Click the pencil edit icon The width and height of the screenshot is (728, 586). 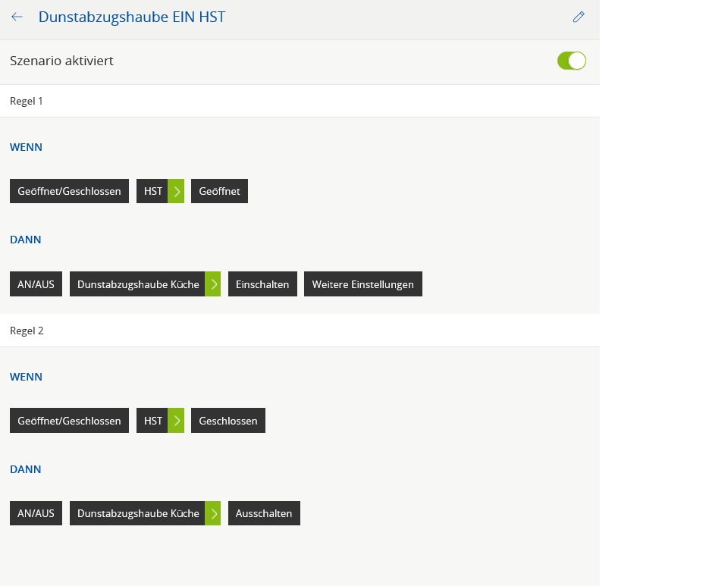pos(579,17)
